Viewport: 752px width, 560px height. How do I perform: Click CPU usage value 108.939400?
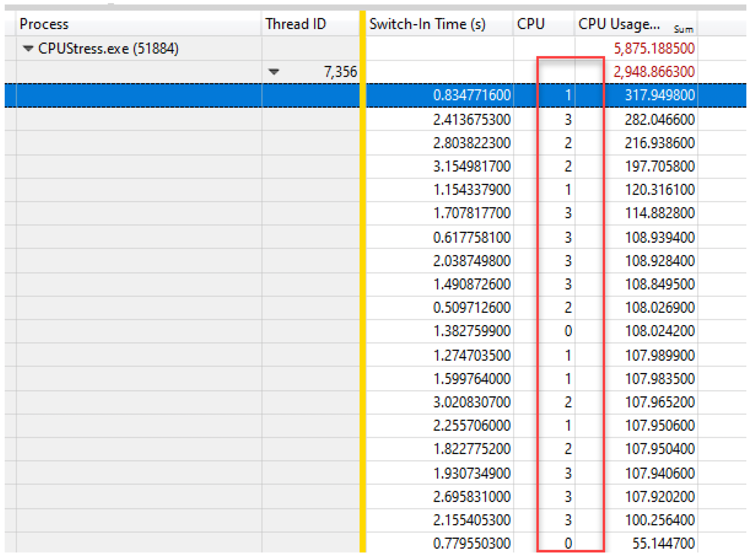[660, 237]
